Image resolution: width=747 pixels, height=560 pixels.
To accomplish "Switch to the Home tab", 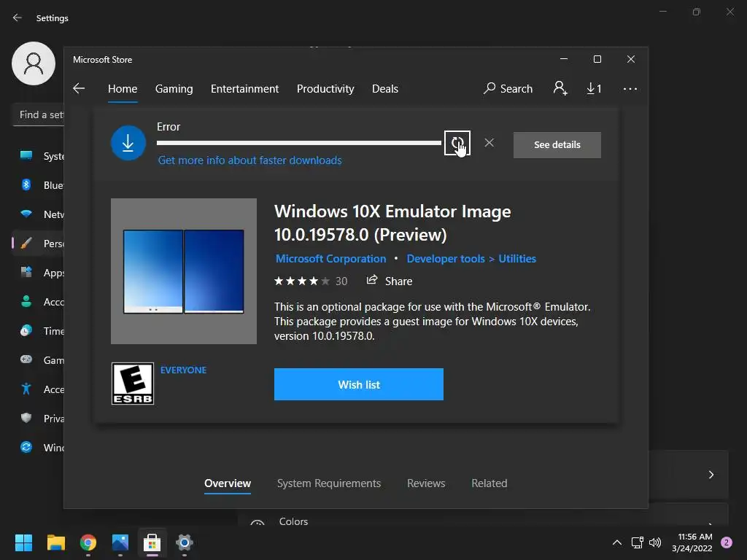I will click(123, 89).
